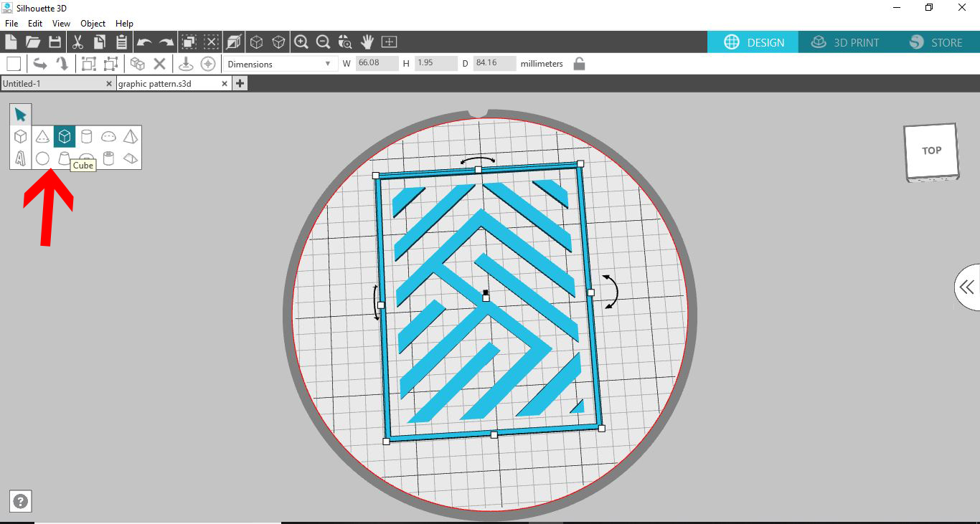The width and height of the screenshot is (980, 524).
Task: Pick the Hemisphere shape
Action: click(108, 136)
